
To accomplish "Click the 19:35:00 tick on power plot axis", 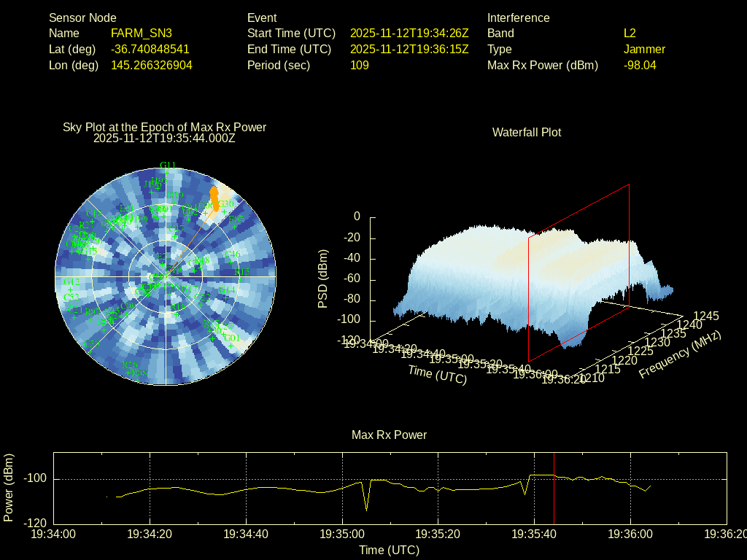I will point(343,534).
